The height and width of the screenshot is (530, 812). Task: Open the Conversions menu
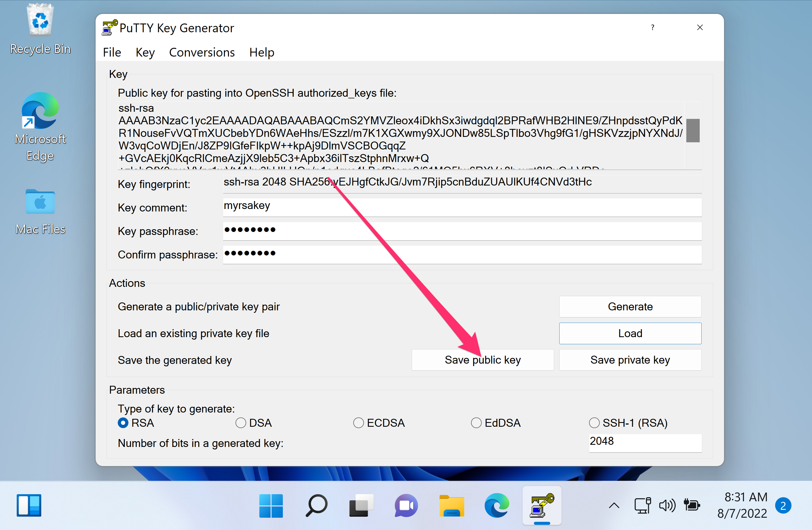coord(202,52)
